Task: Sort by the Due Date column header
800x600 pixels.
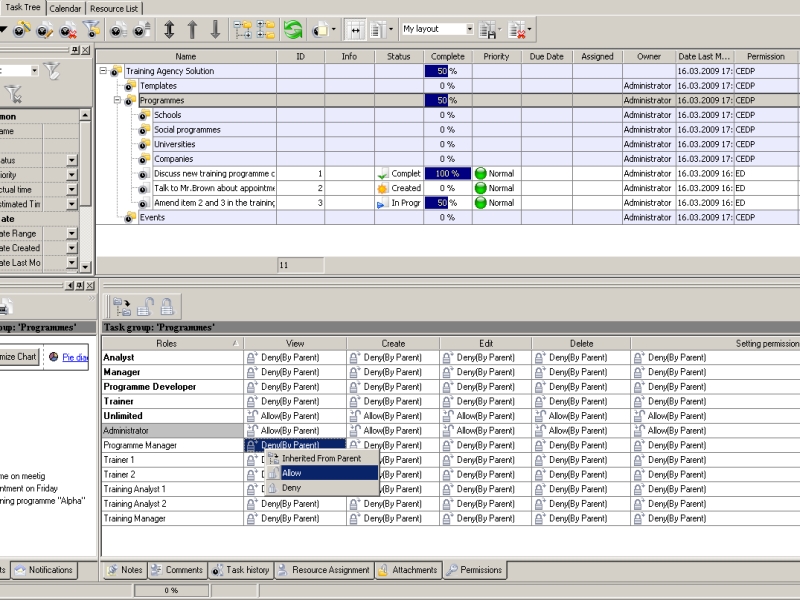Action: (x=546, y=57)
